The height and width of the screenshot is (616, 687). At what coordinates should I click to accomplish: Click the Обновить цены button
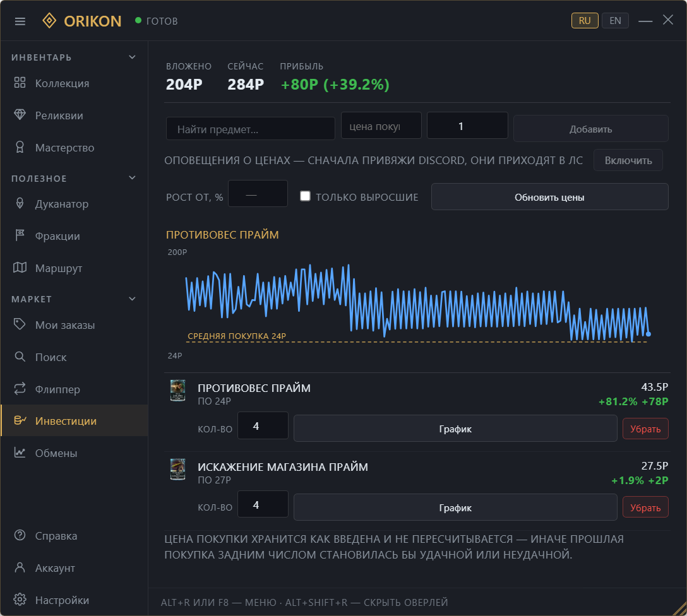point(549,197)
